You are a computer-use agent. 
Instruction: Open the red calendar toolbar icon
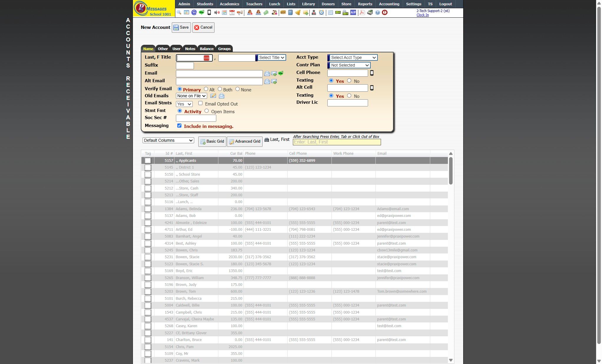[x=232, y=12]
